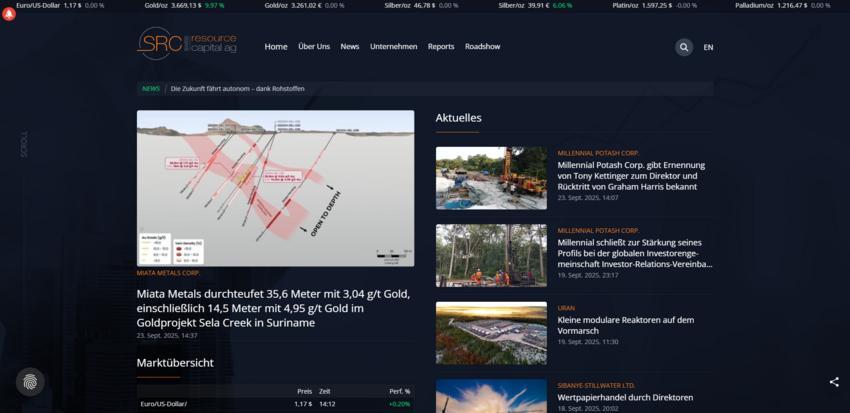This screenshot has width=850, height=413.
Task: Open the News menu item
Action: (350, 47)
